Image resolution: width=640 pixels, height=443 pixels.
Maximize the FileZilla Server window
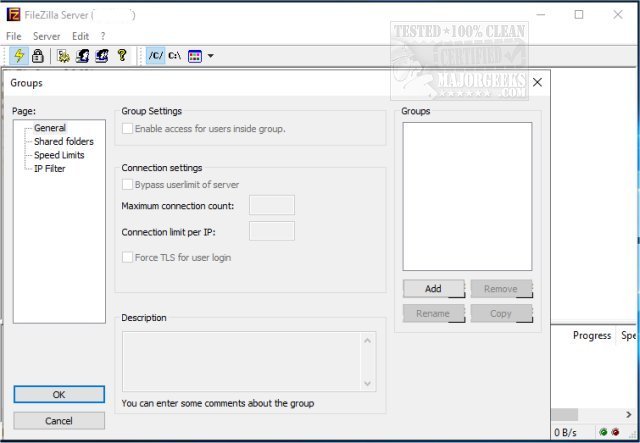(x=579, y=15)
